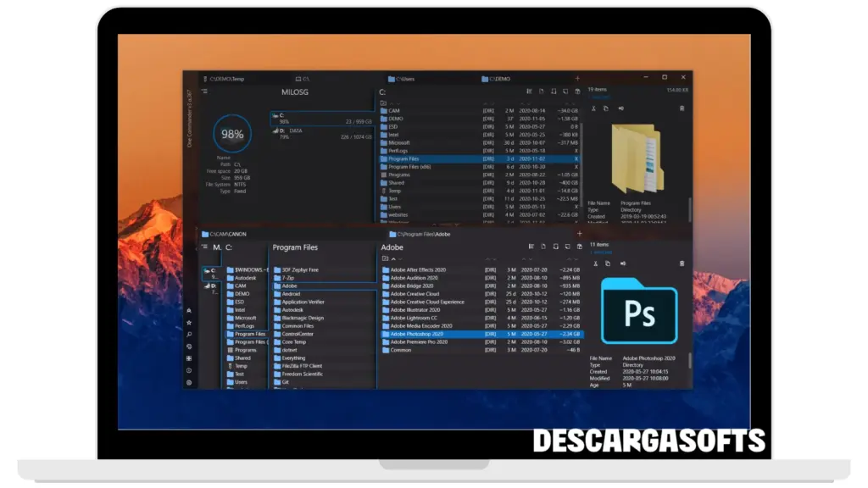The image size is (868, 488).
Task: Select Blackmagic Design in Program Files column
Action: point(303,318)
